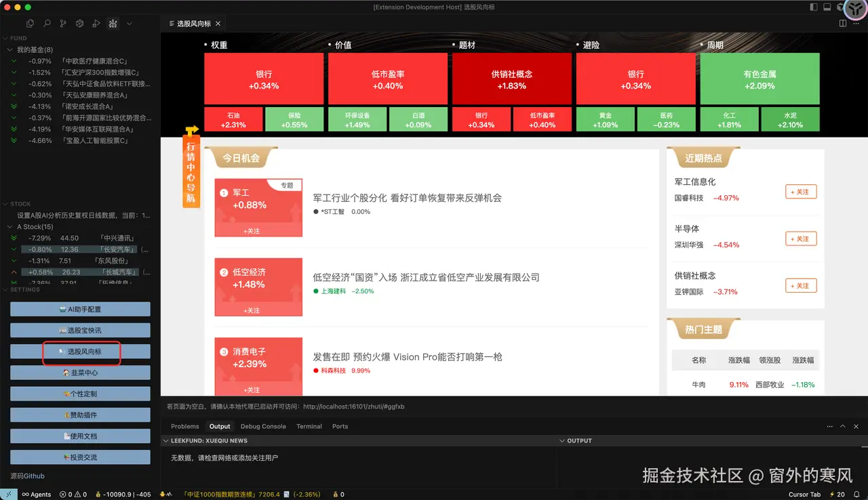Screen dimensions: 868x500
Task: Switch to the Terminal tab
Action: pos(309,426)
